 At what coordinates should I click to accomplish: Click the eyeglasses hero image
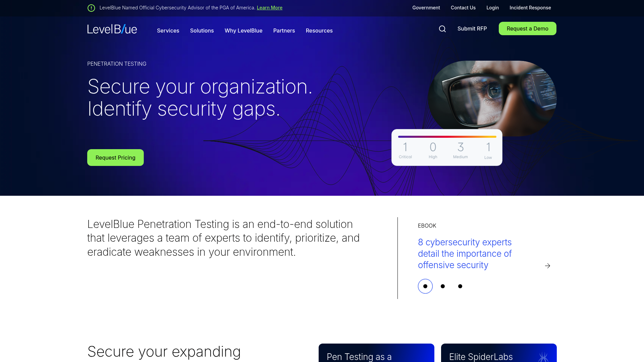click(x=492, y=98)
